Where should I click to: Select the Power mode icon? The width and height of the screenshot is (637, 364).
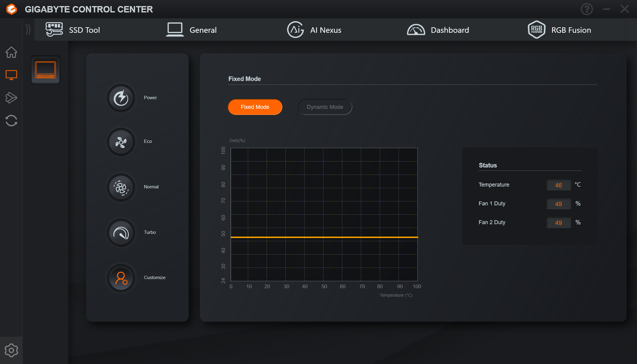tap(121, 98)
